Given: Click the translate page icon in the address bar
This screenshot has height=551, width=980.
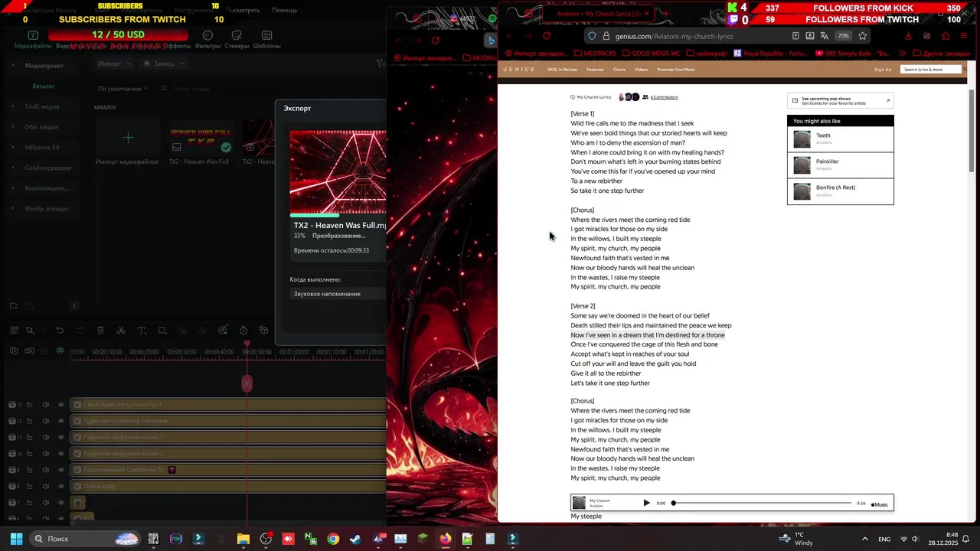Looking at the screenshot, I should (x=824, y=36).
